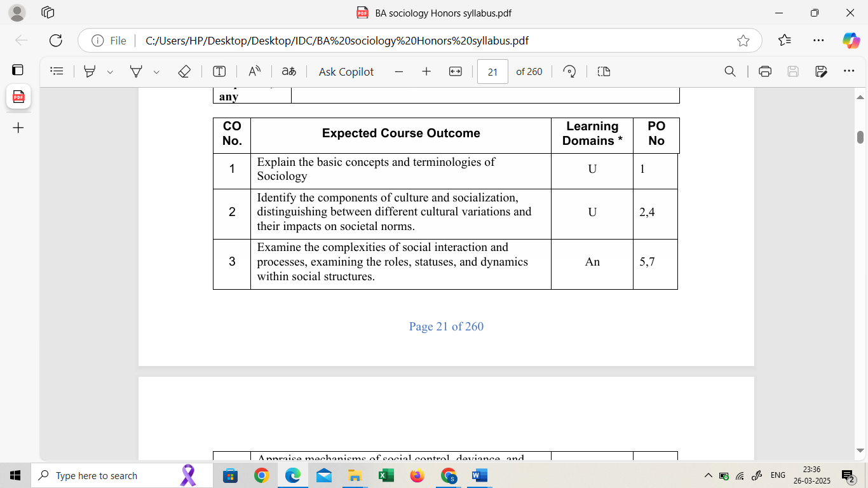Print the PDF document
This screenshot has width=868, height=488.
[765, 72]
